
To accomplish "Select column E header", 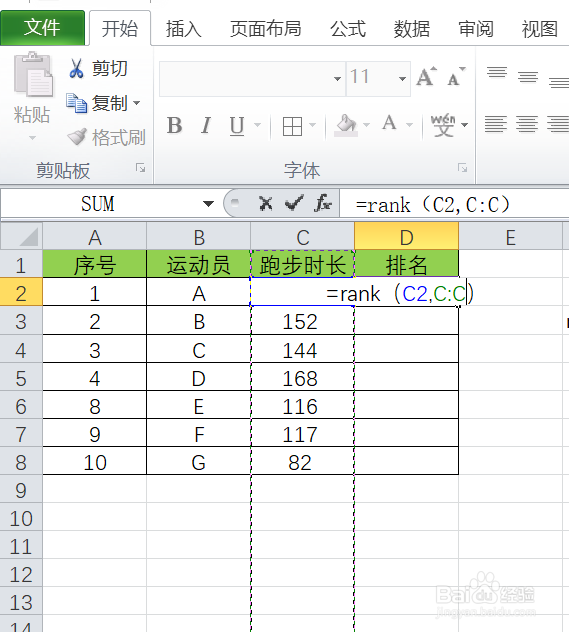I will pyautogui.click(x=511, y=237).
